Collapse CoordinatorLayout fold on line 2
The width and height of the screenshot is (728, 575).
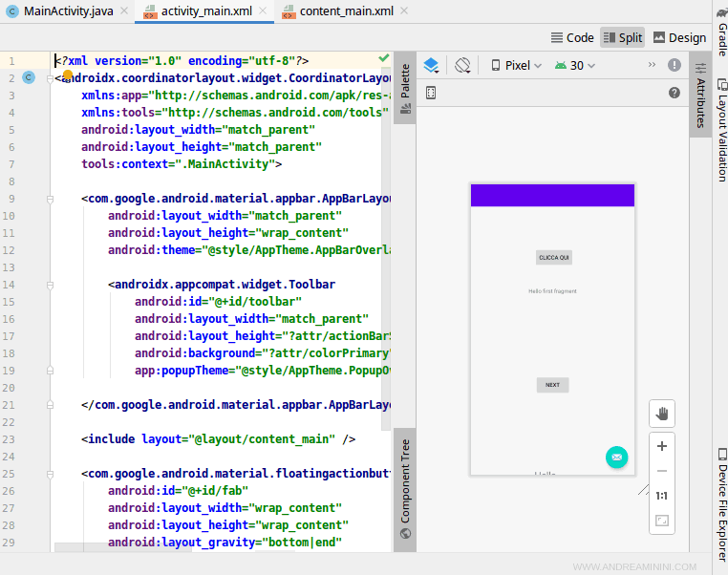tap(50, 79)
